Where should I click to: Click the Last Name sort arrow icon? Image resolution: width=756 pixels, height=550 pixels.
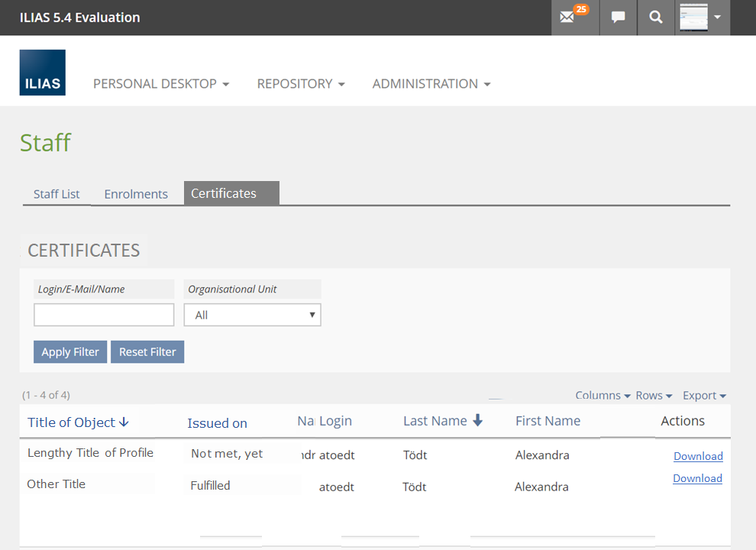tap(478, 420)
